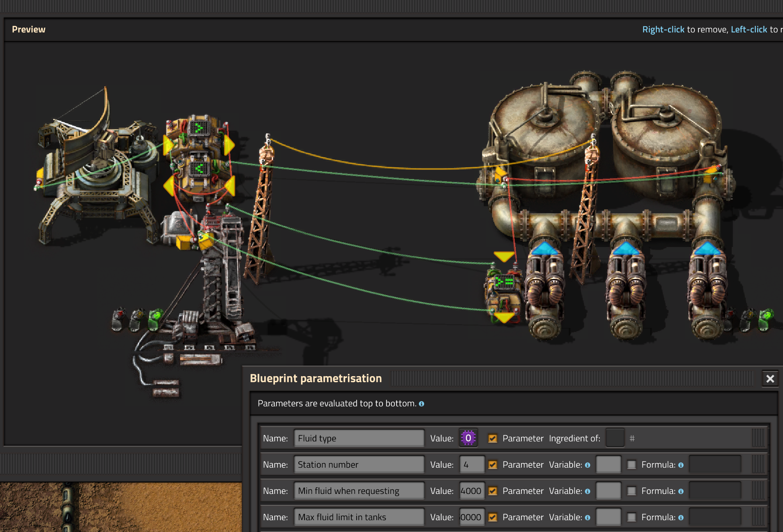Image resolution: width=783 pixels, height=532 pixels.
Task: Grab the reorder handle of Fluid type row
Action: click(x=758, y=438)
